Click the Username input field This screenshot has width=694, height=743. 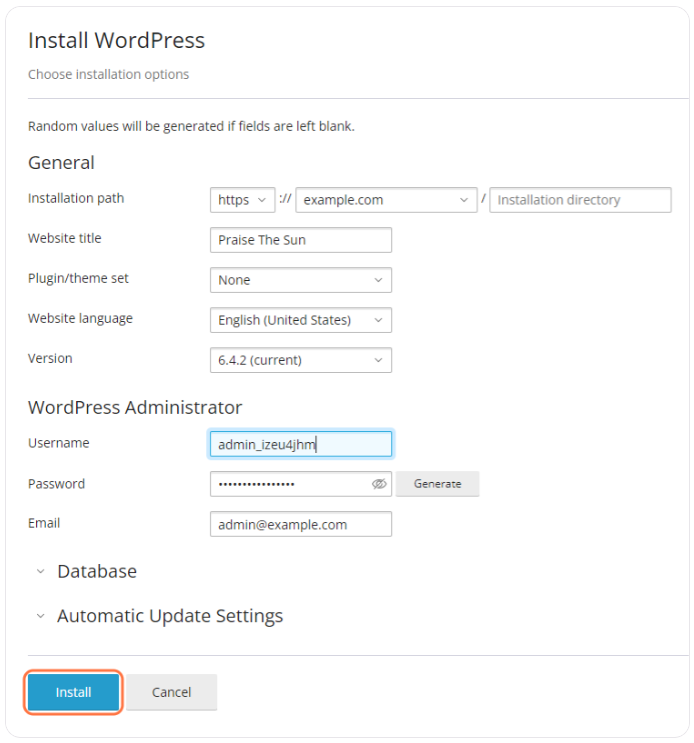coord(301,444)
